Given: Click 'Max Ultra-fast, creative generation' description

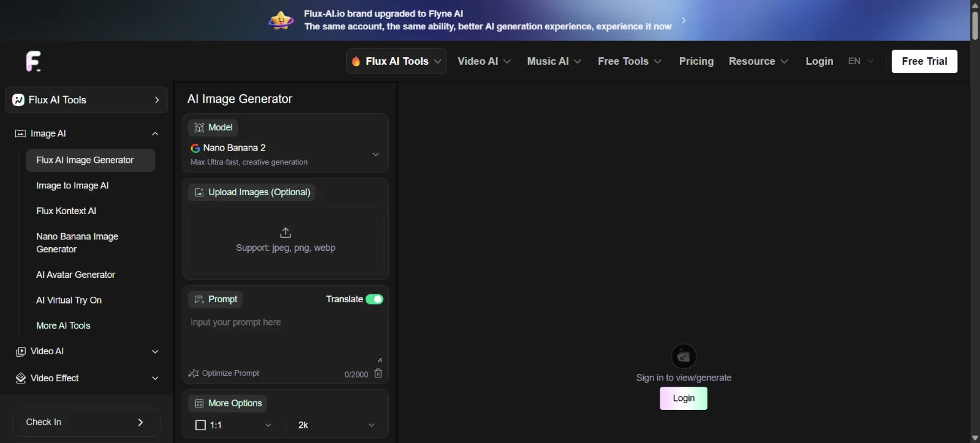Looking at the screenshot, I should pos(249,162).
